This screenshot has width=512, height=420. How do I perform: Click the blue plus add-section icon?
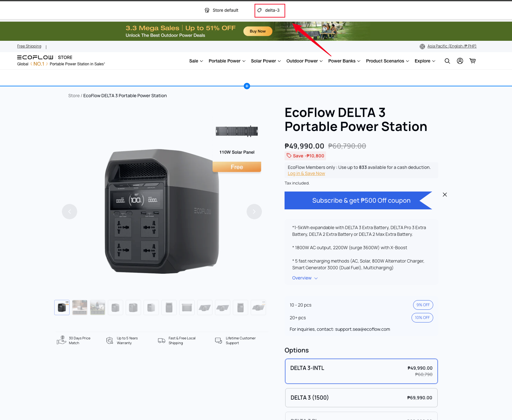247,86
